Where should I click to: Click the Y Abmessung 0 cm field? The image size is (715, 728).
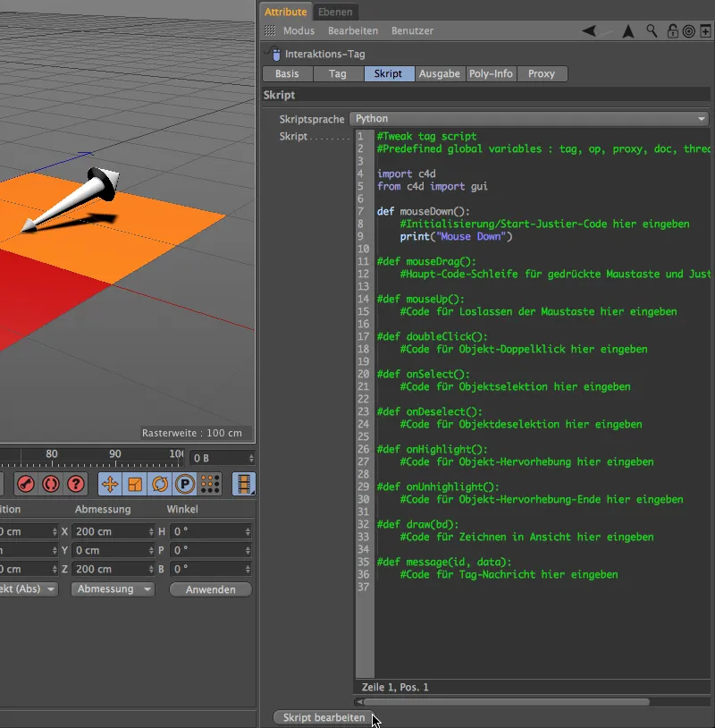tap(114, 550)
